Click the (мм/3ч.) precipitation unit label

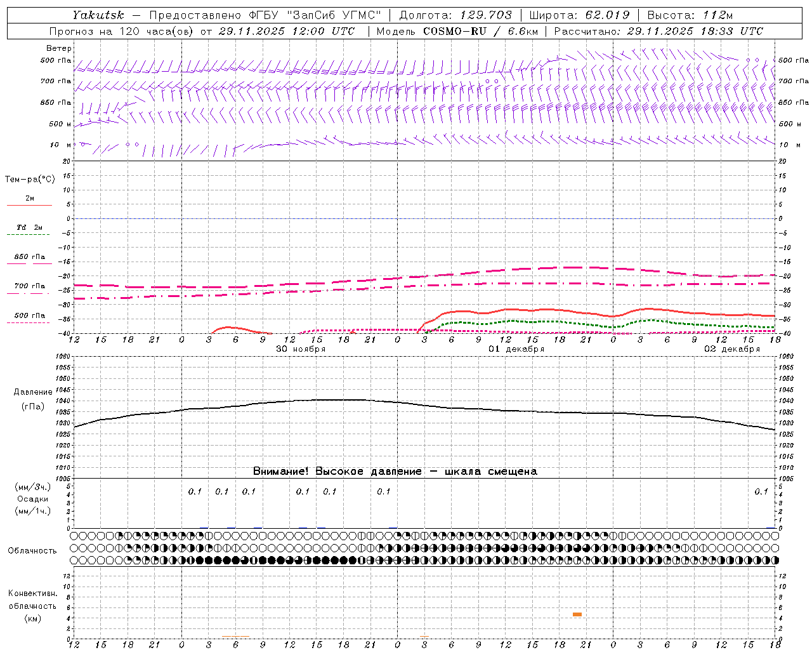[x=33, y=487]
